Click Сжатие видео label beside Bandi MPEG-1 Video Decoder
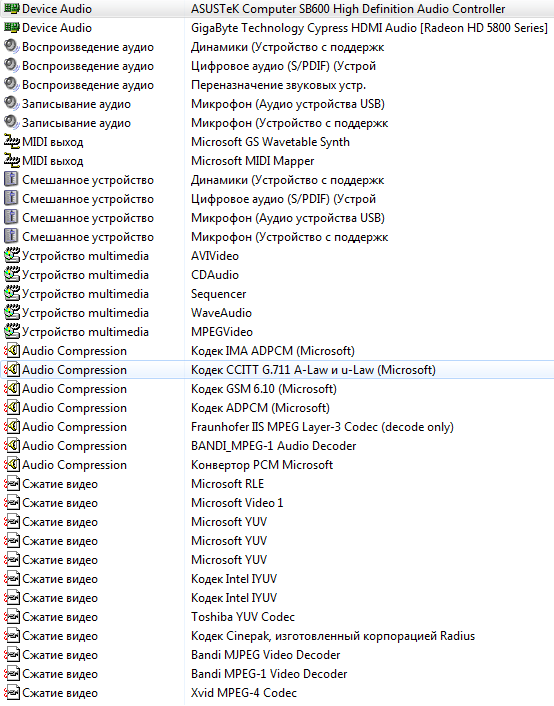554x706 pixels. pyautogui.click(x=60, y=674)
